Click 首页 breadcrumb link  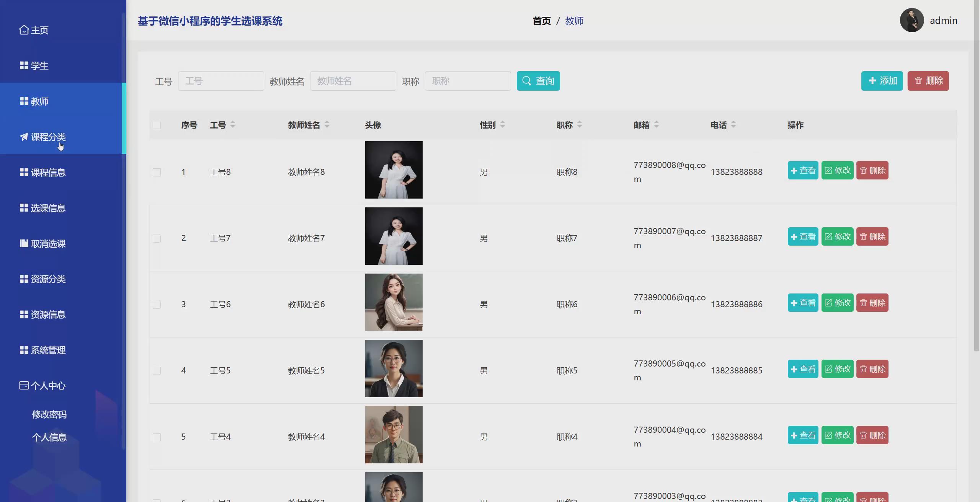pyautogui.click(x=542, y=21)
